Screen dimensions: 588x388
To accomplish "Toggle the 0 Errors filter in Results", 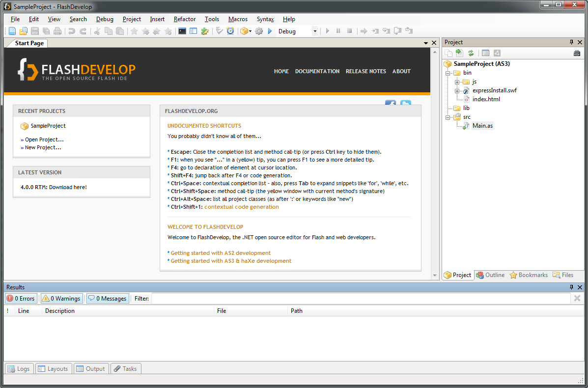I will click(21, 298).
